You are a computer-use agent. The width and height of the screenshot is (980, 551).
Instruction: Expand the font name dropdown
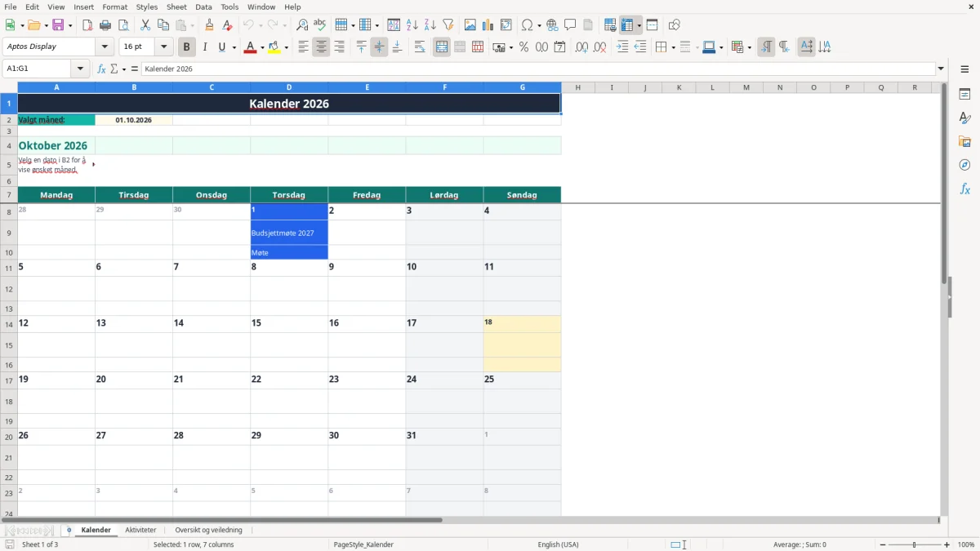[x=105, y=47]
